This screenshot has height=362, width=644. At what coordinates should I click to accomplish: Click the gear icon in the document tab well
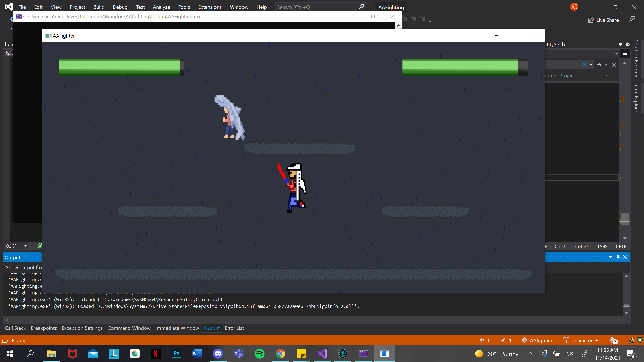[628, 44]
